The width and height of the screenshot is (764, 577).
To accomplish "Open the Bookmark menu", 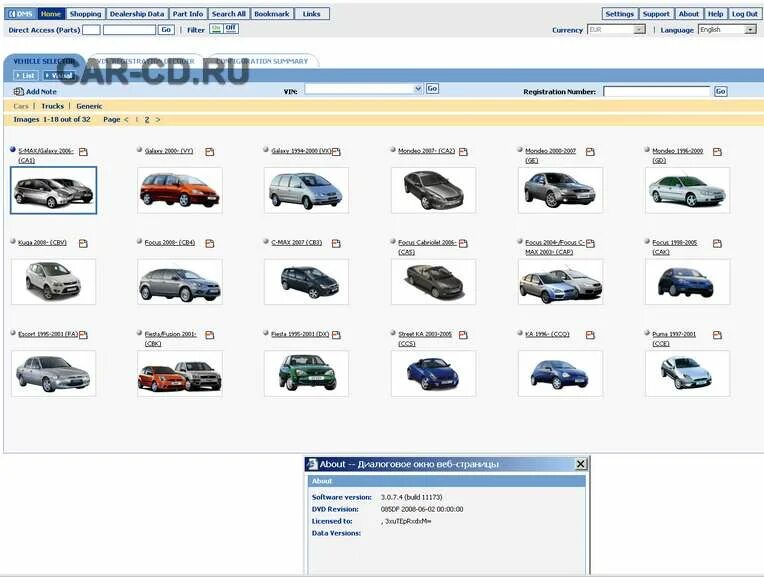I will tap(272, 14).
